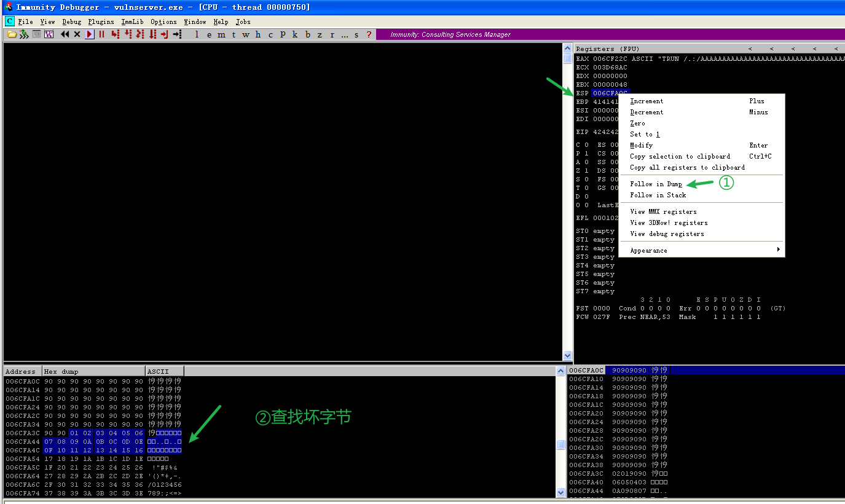Show log window with the 'l' button
This screenshot has height=504, width=845.
197,34
